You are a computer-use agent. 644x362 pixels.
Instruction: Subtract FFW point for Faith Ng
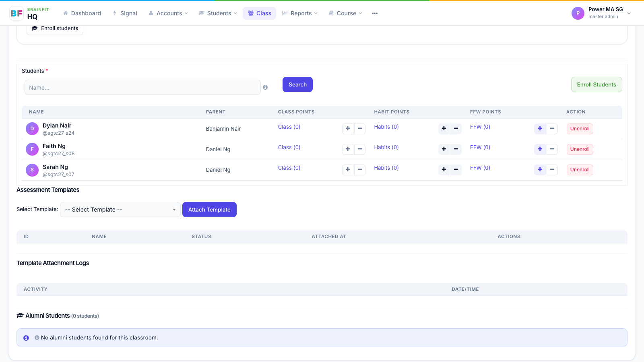pos(552,149)
